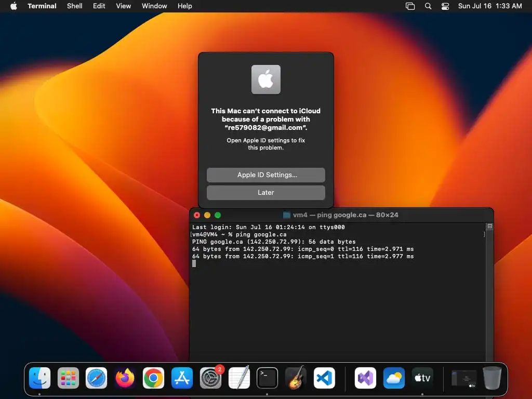This screenshot has height=399, width=532.
Task: Open the Weather app from the Dock
Action: (394, 378)
